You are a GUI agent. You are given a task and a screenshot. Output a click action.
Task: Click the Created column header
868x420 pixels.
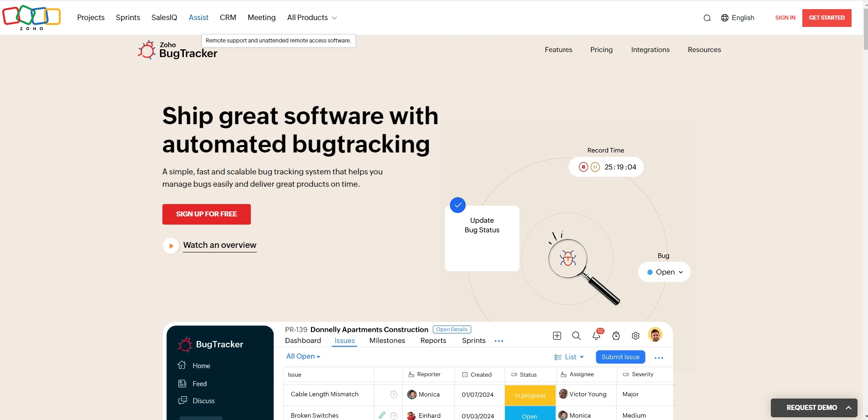[477, 375]
